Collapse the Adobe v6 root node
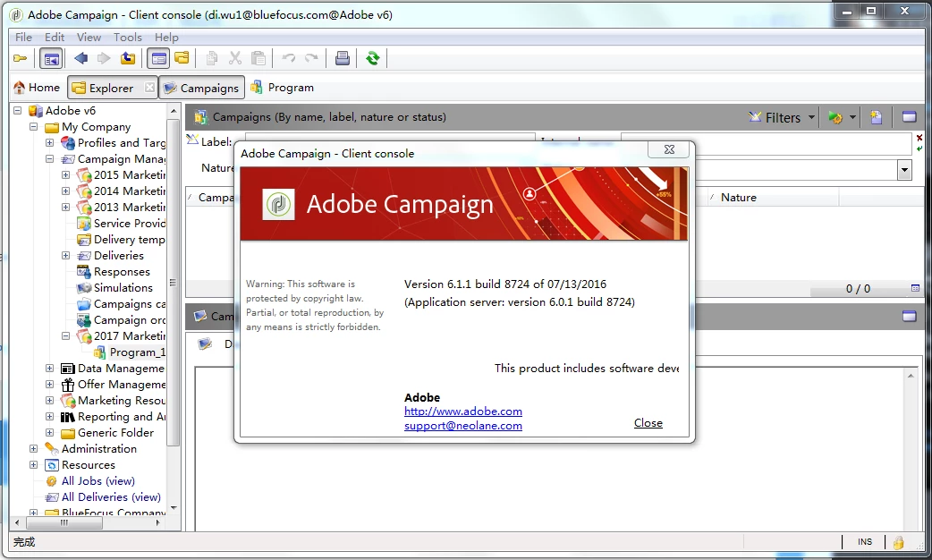This screenshot has height=560, width=932. (x=17, y=111)
